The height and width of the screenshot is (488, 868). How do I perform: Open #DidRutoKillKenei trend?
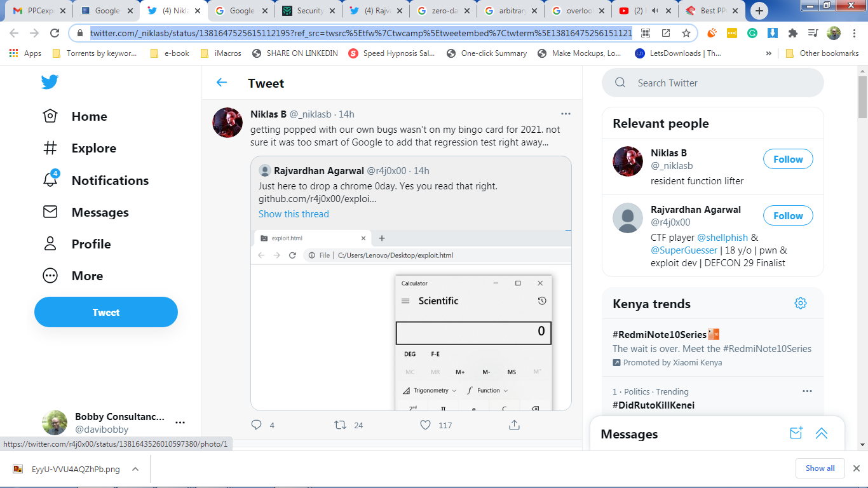[x=653, y=405]
